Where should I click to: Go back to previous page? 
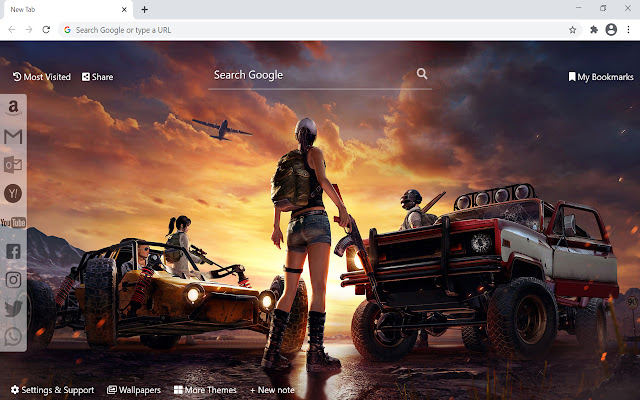click(12, 29)
